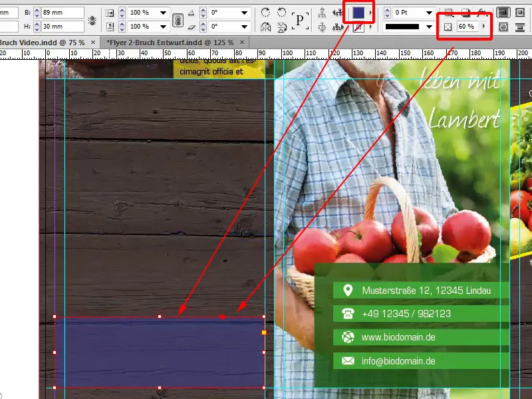Click the opacity checkerboard icon
Image resolution: width=532 pixels, height=399 pixels.
(448, 27)
